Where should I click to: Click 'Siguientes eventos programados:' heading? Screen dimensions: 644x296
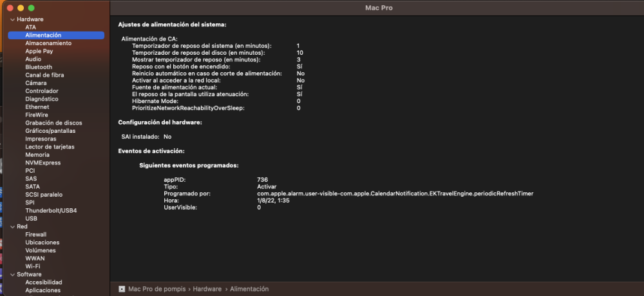(x=189, y=165)
